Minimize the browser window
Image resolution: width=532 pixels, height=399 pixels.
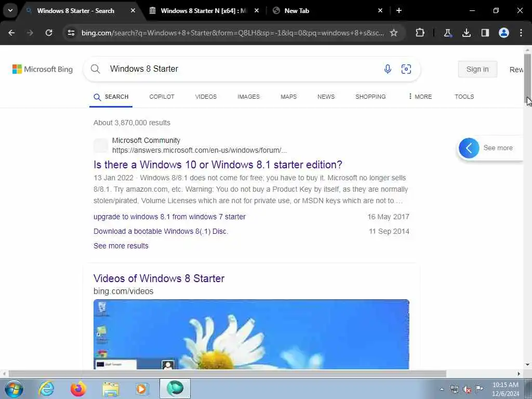(x=472, y=10)
